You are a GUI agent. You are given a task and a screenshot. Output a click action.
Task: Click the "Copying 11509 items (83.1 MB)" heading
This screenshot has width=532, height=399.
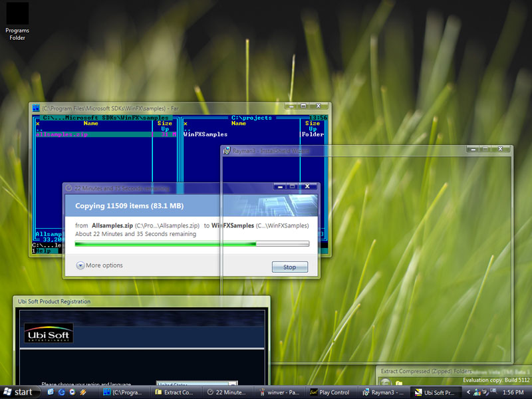(x=129, y=206)
